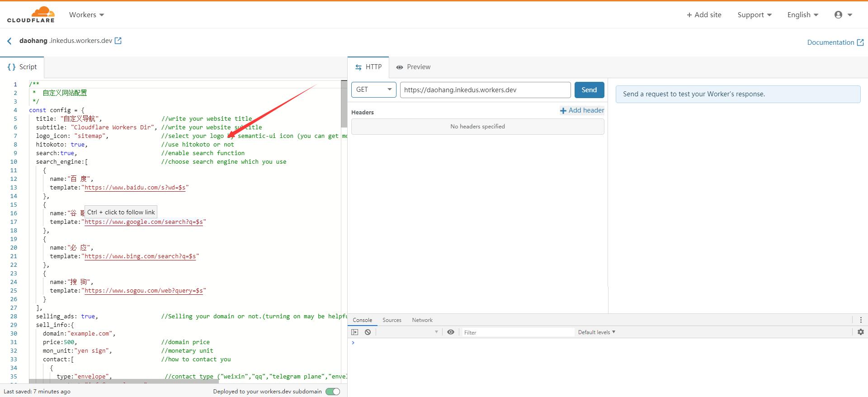The width and height of the screenshot is (868, 397).
Task: Select the Network devtools tab
Action: [x=422, y=320]
